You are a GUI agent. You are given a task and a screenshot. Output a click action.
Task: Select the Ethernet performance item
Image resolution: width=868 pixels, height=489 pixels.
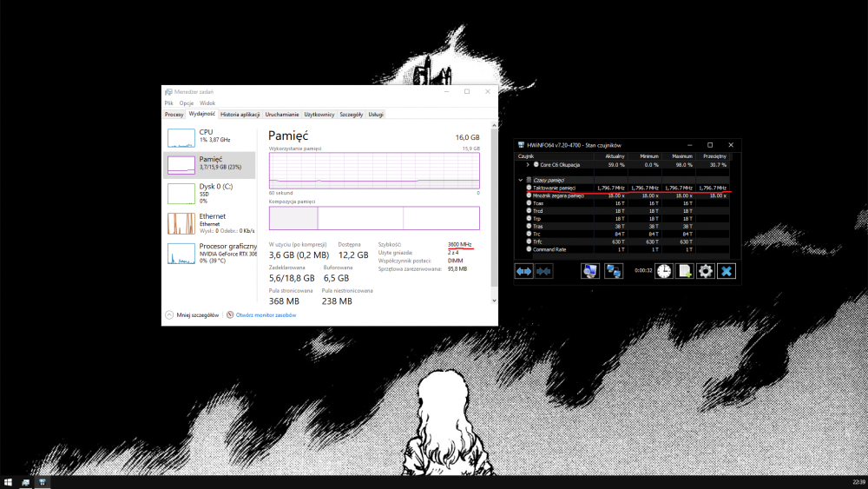(x=209, y=223)
